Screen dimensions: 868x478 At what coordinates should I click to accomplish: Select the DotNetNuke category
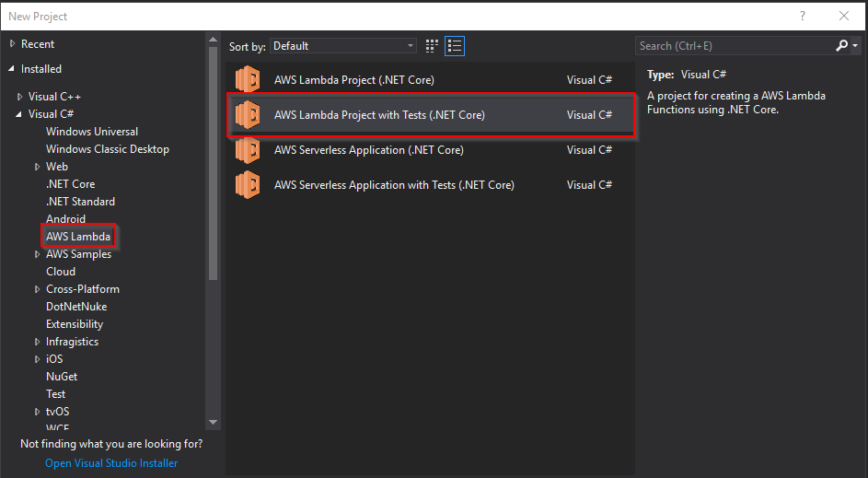point(76,307)
